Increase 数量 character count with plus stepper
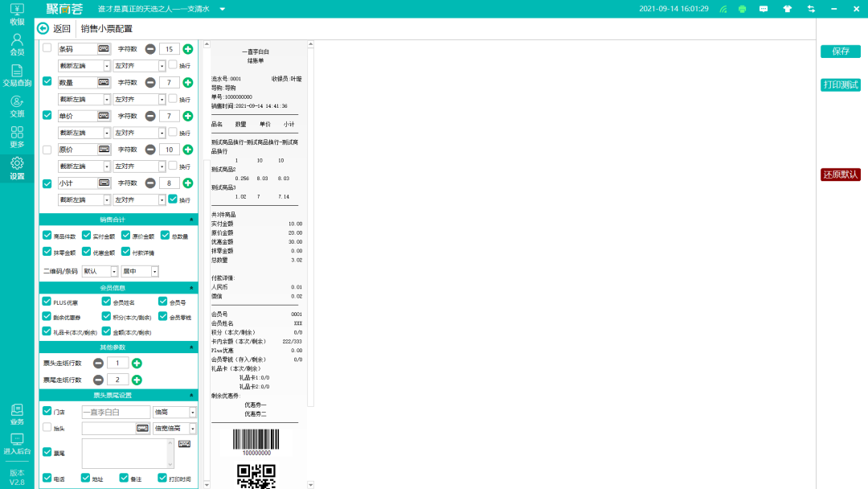This screenshot has height=489, width=868. (x=186, y=82)
